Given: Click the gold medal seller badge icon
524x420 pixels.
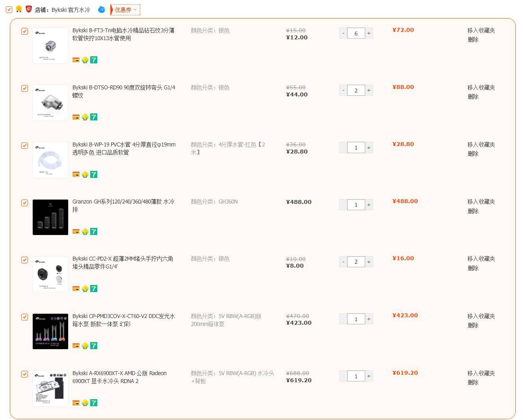Looking at the screenshot, I should click(x=19, y=9).
